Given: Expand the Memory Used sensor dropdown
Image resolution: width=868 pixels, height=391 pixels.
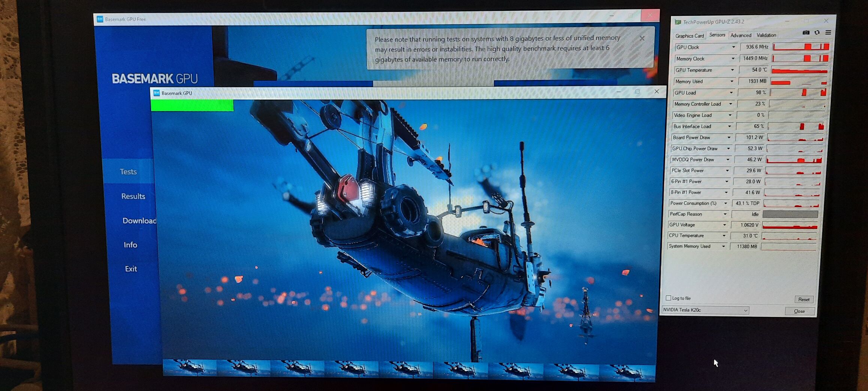Looking at the screenshot, I should point(732,81).
